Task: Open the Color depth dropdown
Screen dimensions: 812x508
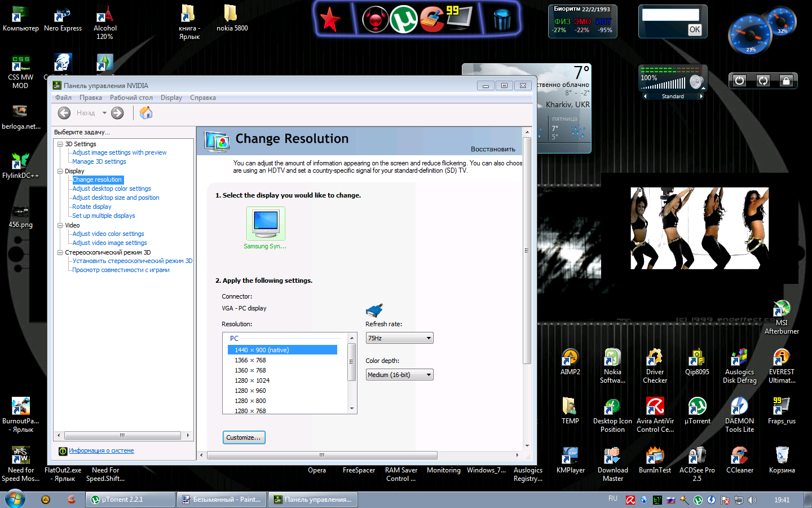Action: (x=399, y=375)
